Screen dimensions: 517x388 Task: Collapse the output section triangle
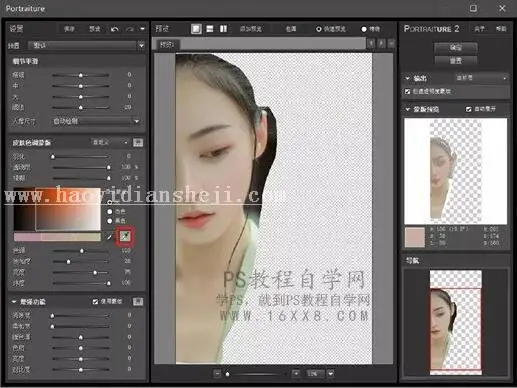[407, 78]
